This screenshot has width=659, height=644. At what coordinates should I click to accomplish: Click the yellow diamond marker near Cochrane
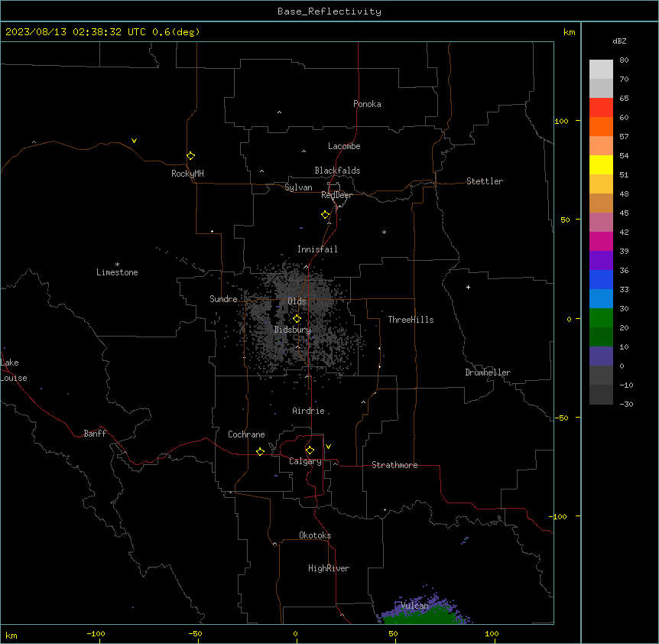(x=260, y=451)
